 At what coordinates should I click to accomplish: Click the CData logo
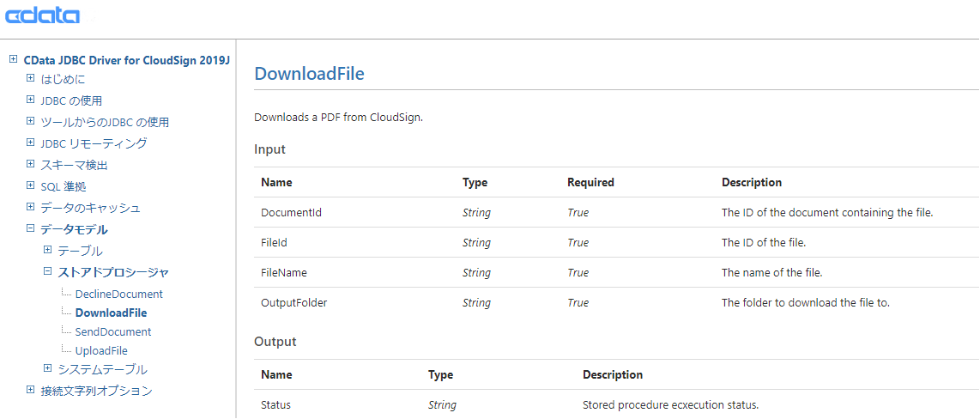[x=42, y=15]
